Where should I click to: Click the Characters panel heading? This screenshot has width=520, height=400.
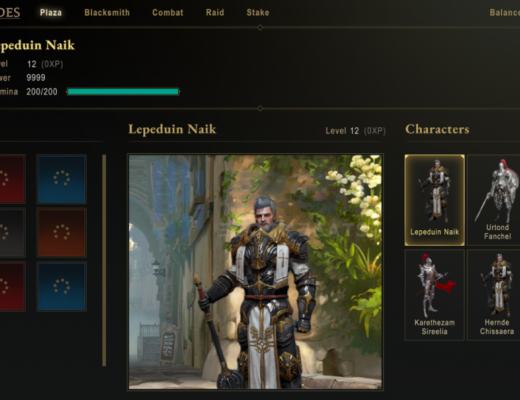point(437,129)
